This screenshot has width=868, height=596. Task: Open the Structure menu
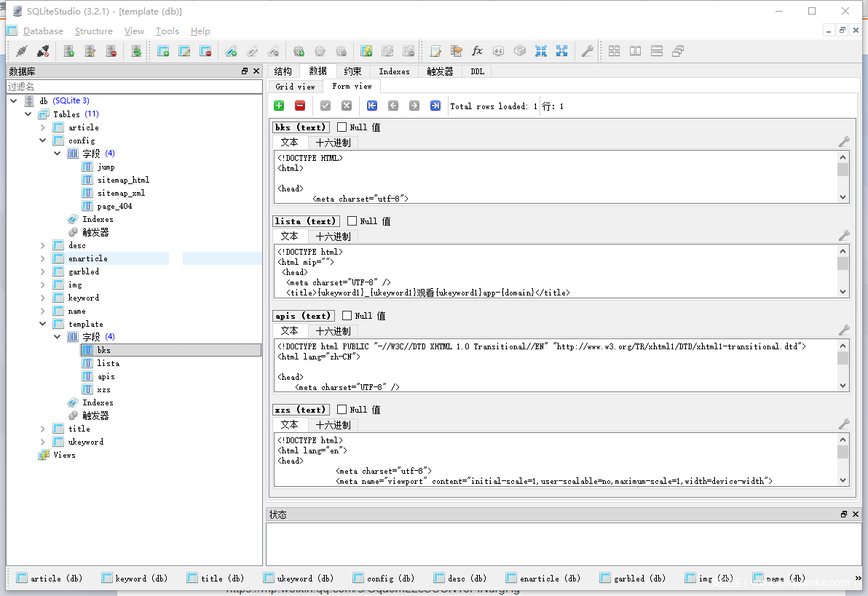pos(93,31)
